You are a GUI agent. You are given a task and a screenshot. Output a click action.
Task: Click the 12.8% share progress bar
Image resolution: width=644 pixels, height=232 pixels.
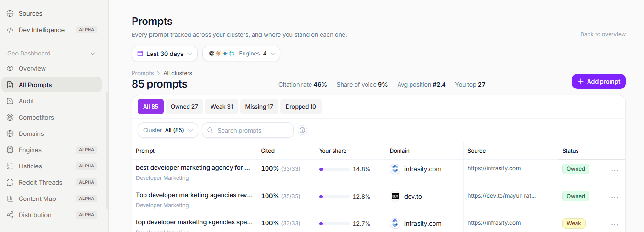point(334,197)
